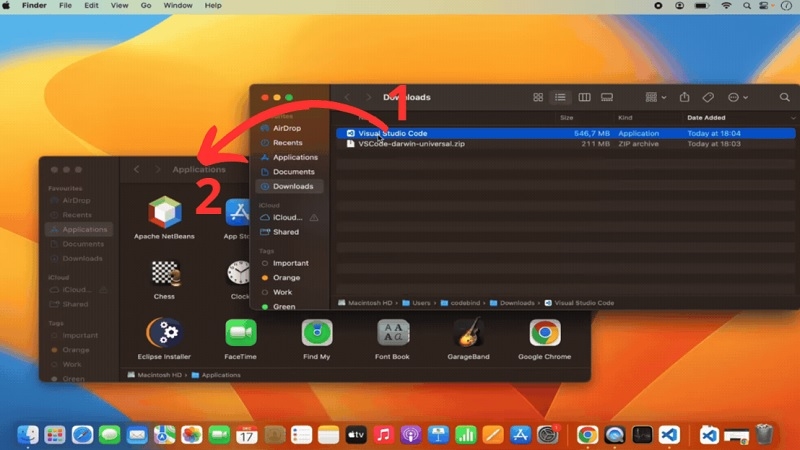The width and height of the screenshot is (800, 450).
Task: Open Recents in Downloads window sidebar
Action: tap(287, 143)
